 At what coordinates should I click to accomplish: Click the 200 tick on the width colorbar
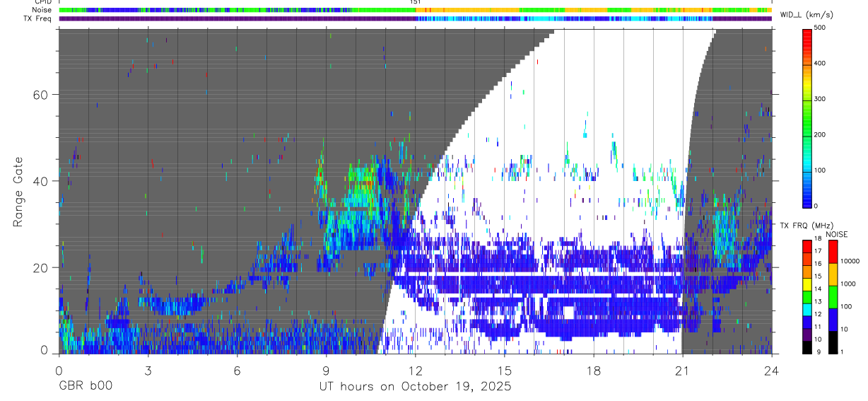click(820, 134)
